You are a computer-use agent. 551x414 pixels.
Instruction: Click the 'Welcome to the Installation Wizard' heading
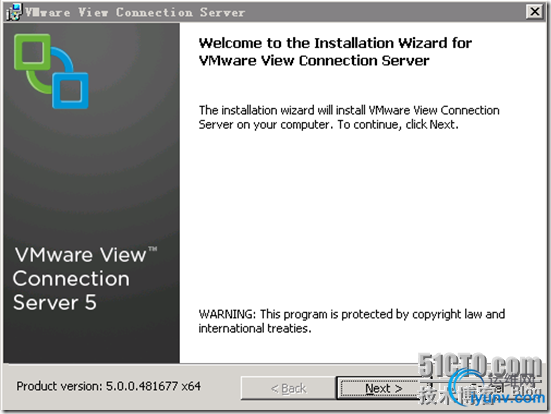coord(335,52)
